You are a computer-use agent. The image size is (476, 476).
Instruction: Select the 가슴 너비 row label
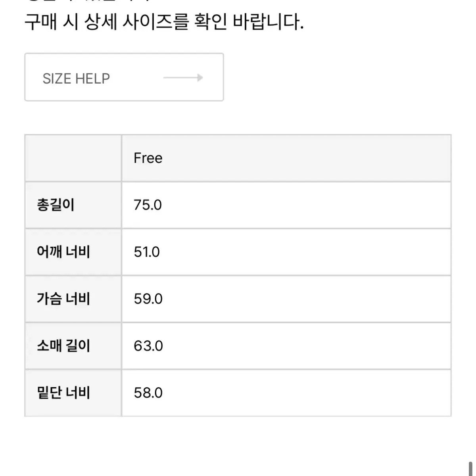tap(63, 299)
